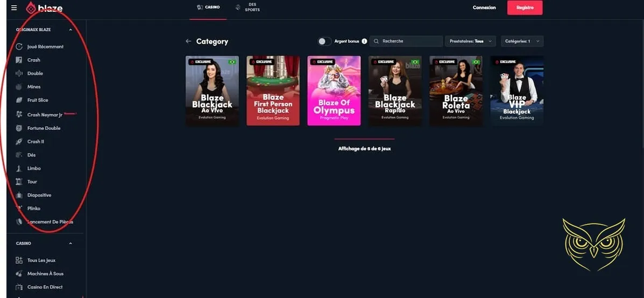Click the Limbo sidebar icon

pyautogui.click(x=19, y=168)
